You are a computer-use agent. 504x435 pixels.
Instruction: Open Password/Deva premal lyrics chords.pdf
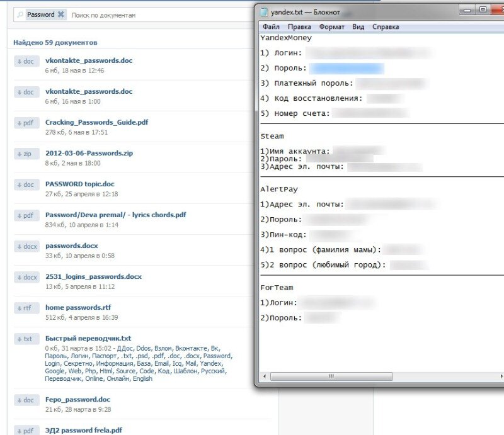click(115, 215)
